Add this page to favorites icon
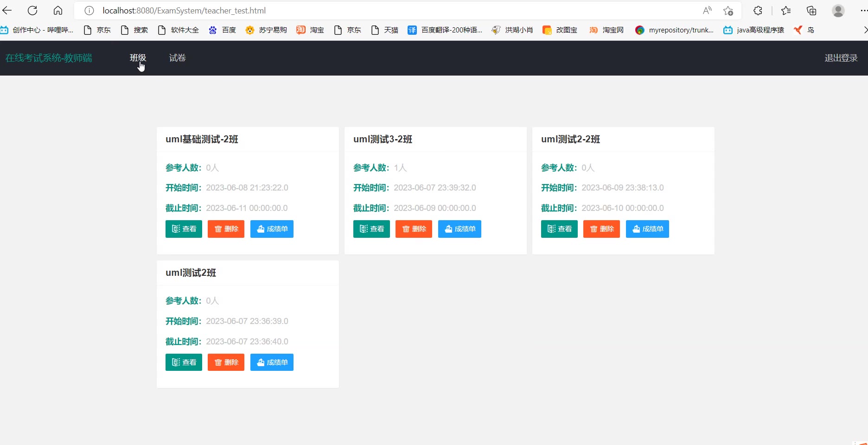The image size is (868, 445). click(x=728, y=11)
